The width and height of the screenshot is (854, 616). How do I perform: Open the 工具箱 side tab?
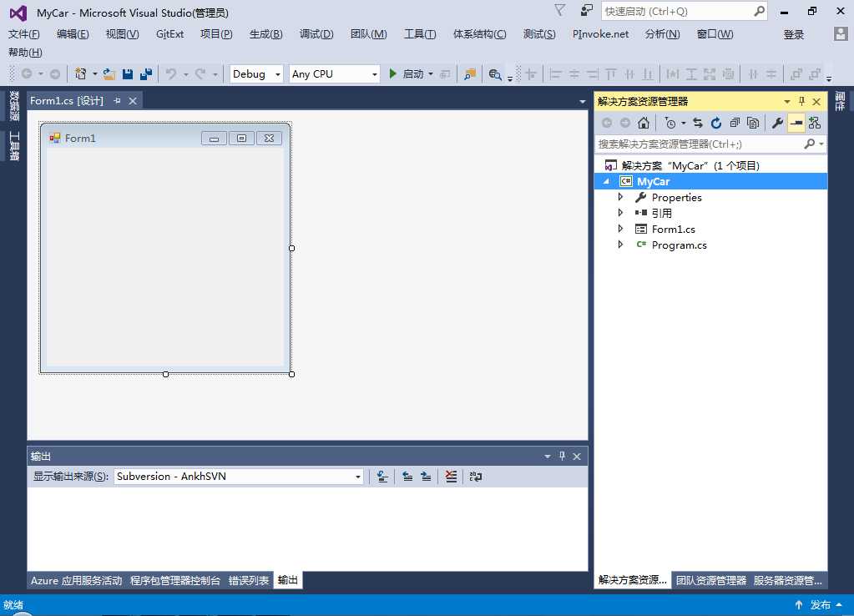pos(14,146)
